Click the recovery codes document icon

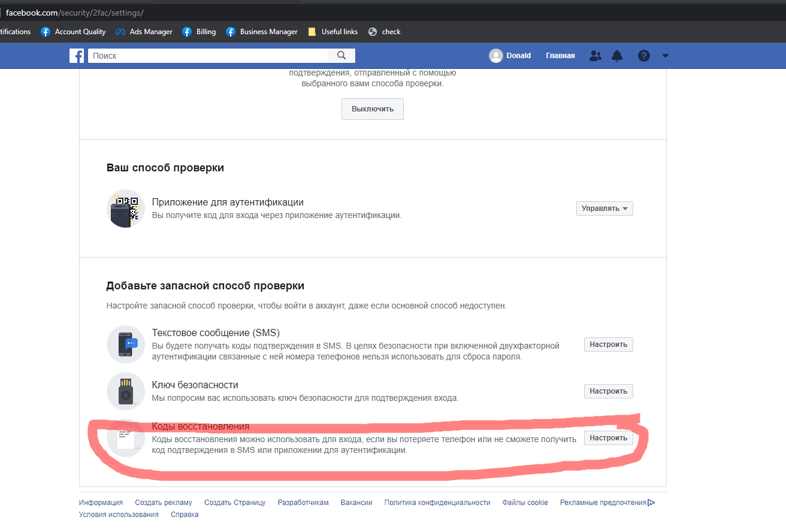point(126,438)
